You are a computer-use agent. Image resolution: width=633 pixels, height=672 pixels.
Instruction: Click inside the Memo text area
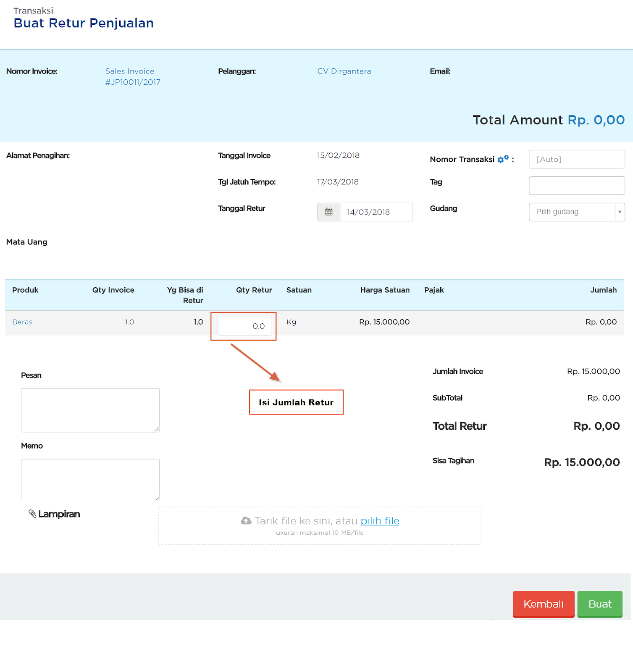tap(90, 480)
